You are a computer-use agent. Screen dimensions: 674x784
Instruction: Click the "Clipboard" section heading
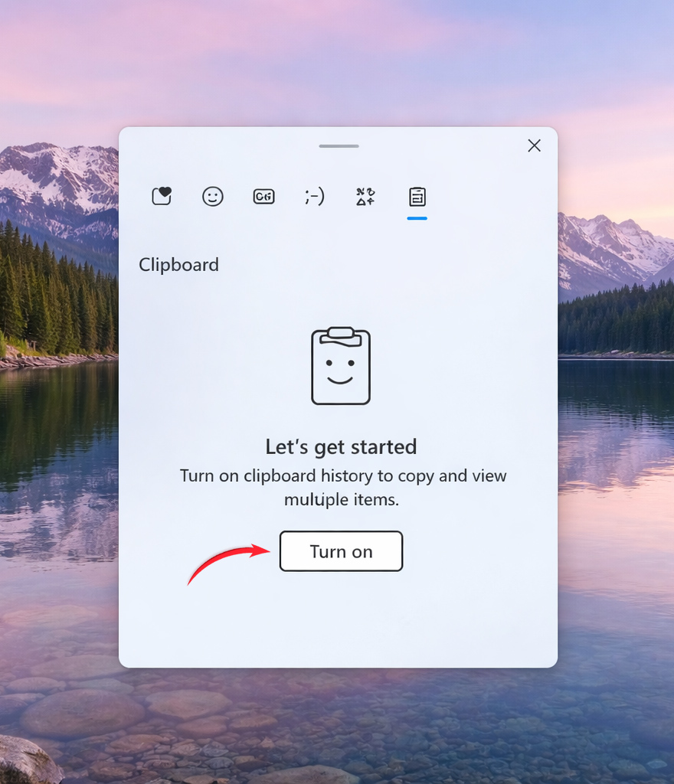(x=178, y=265)
